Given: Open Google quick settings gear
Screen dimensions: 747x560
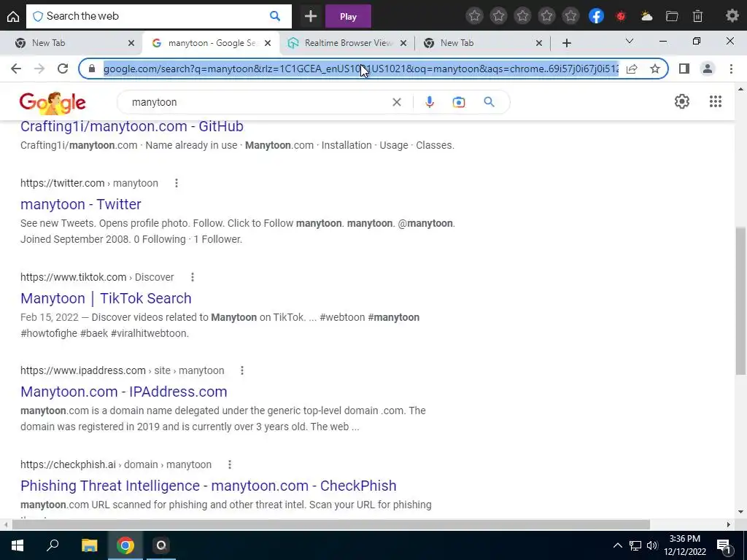Looking at the screenshot, I should [x=682, y=101].
